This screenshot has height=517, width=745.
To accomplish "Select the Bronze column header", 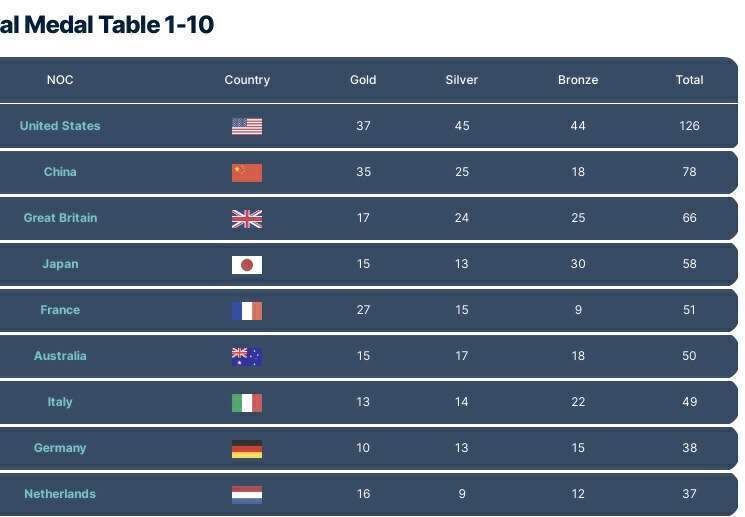I will point(578,80).
